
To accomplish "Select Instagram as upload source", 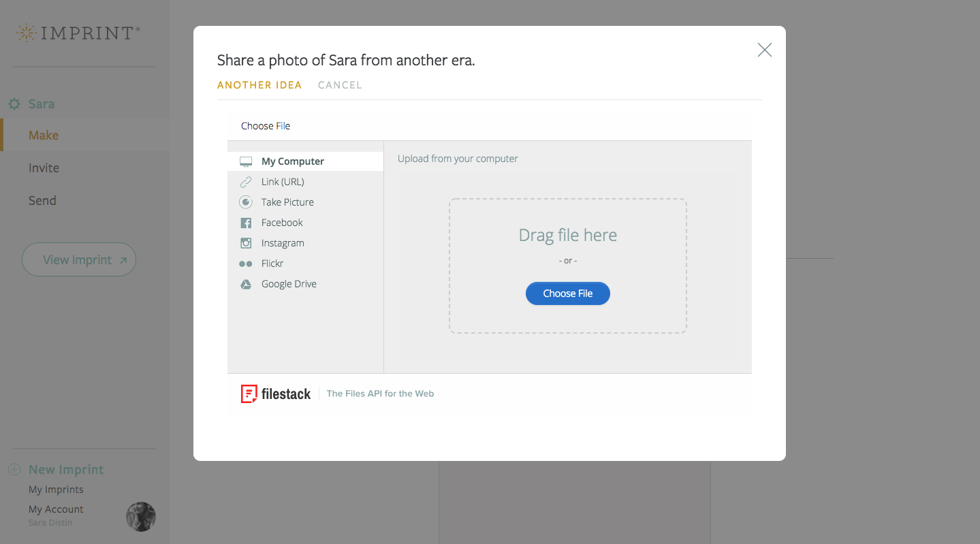I will (x=306, y=243).
